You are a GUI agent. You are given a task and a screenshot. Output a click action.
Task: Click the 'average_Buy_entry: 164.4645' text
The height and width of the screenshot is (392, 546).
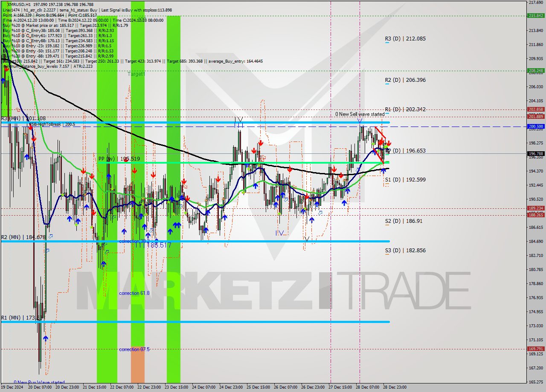(x=236, y=61)
